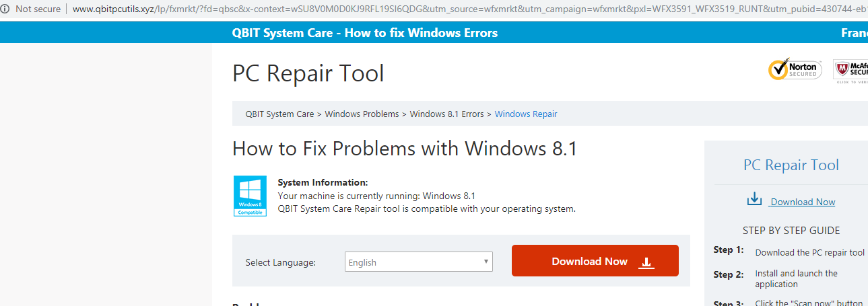Click the Not secure label in the address bar
Viewport: 868px width, 306px height.
pos(38,9)
